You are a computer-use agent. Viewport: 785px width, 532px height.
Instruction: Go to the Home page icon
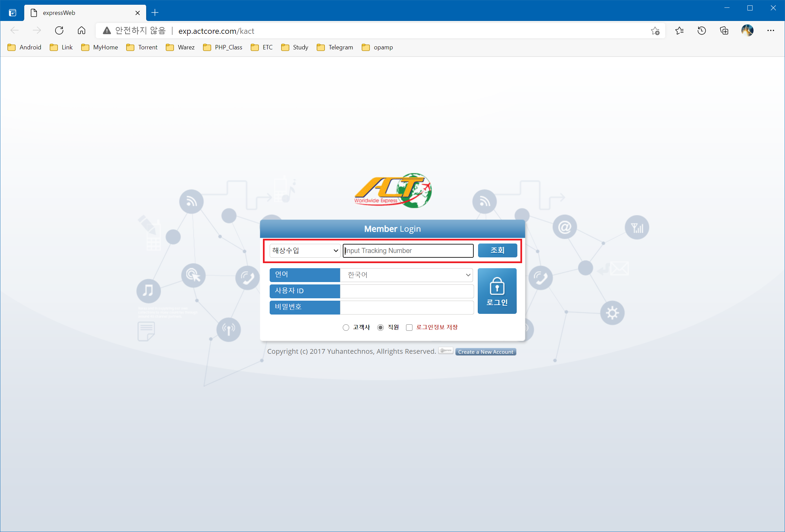82,31
